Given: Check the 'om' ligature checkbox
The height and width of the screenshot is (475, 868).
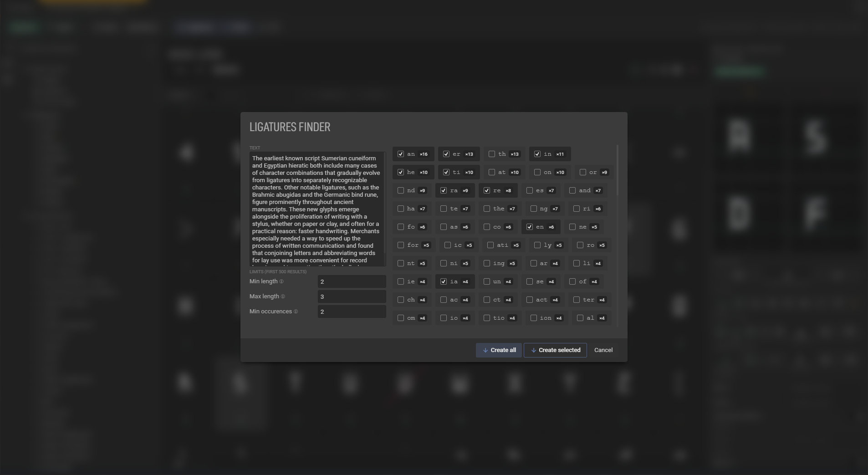Looking at the screenshot, I should (401, 318).
